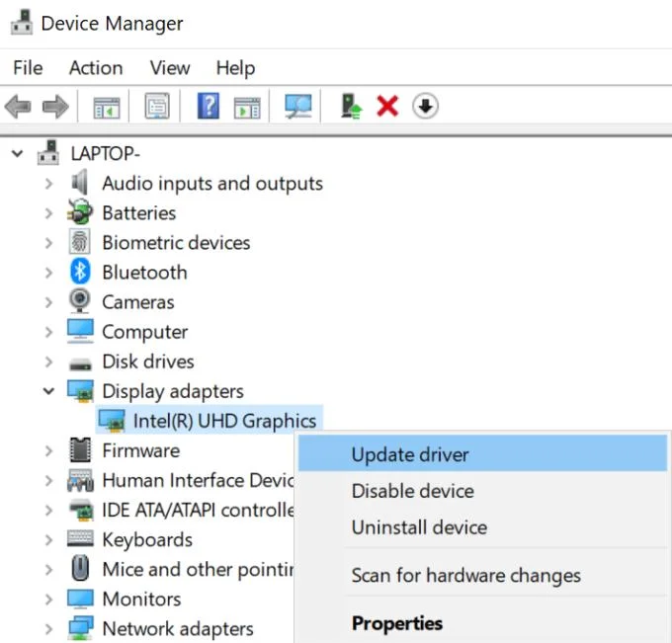Expand the Monitors chevron
This screenshot has height=643, width=672.
[x=48, y=600]
